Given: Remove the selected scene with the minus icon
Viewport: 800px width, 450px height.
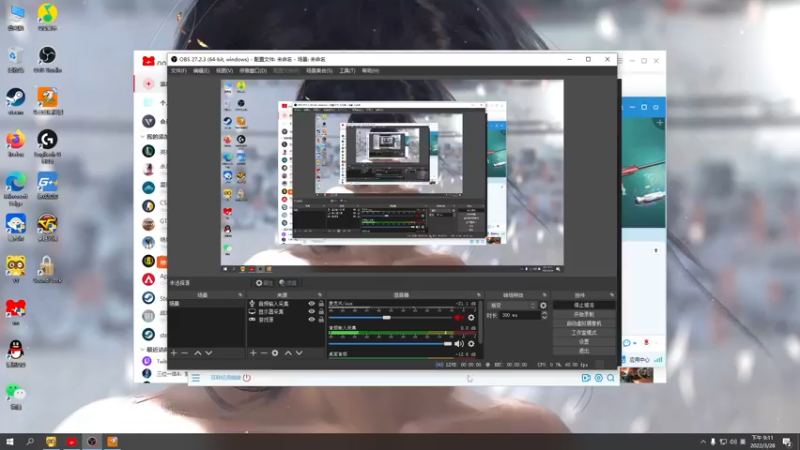Looking at the screenshot, I should pyautogui.click(x=185, y=353).
